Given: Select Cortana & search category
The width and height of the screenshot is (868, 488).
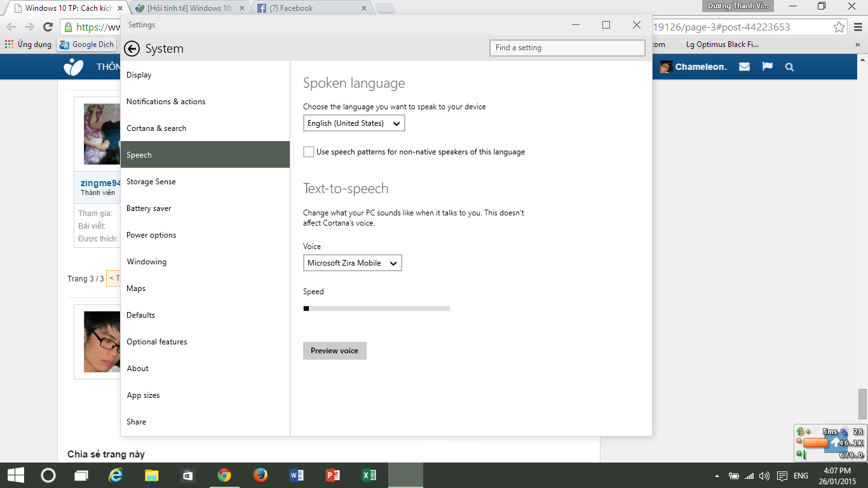Looking at the screenshot, I should point(205,128).
